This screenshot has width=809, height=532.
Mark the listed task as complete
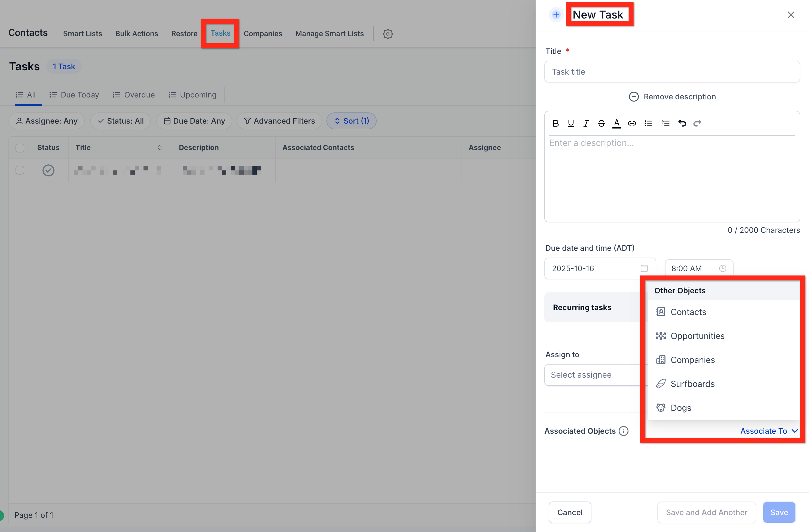pos(48,170)
